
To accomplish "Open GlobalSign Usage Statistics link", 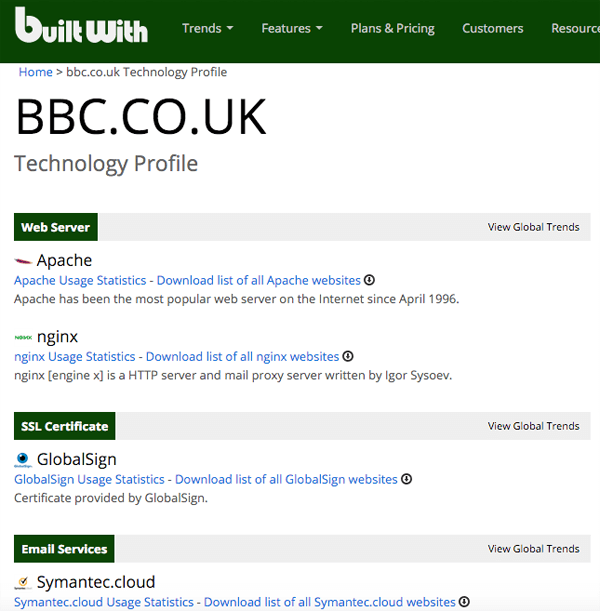I will point(89,479).
